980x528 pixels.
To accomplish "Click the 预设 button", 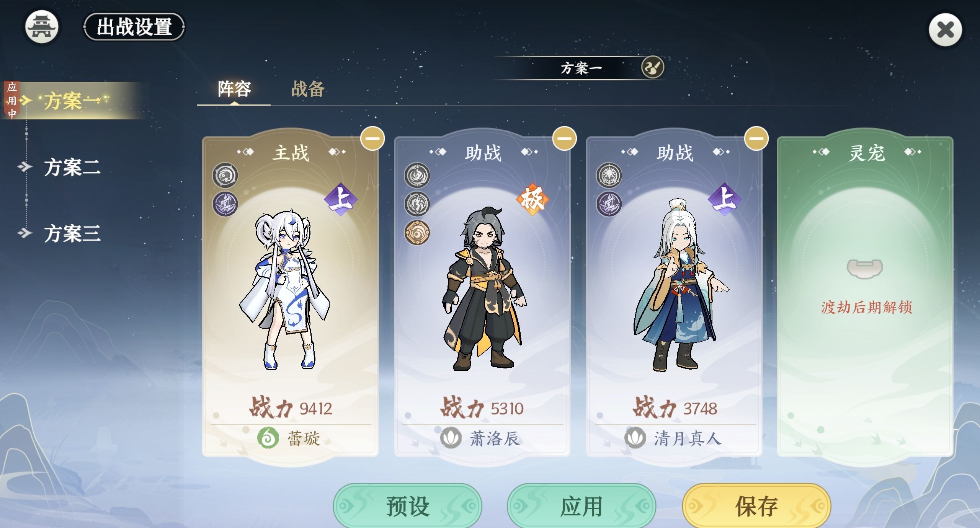I will pos(408,506).
